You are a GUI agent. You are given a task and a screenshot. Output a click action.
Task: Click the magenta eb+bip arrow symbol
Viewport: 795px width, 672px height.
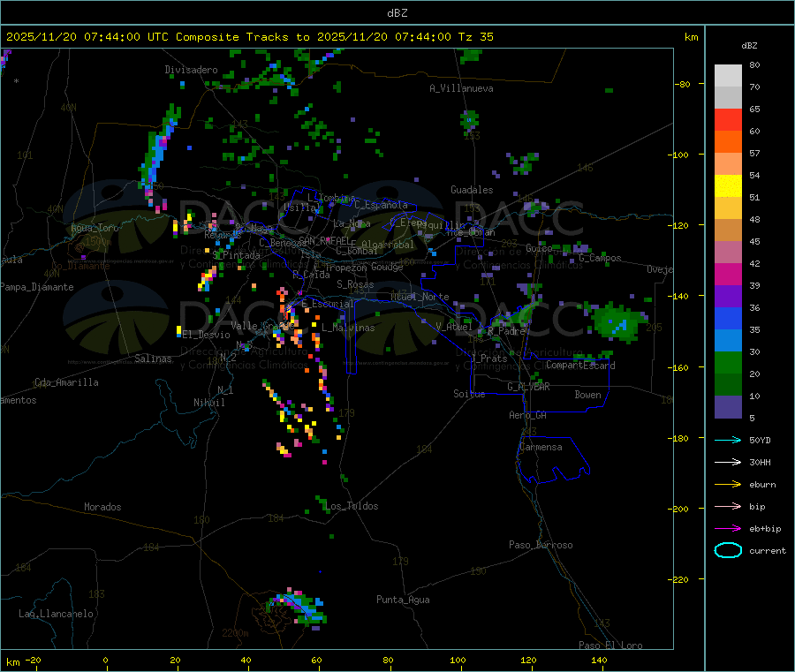728,528
